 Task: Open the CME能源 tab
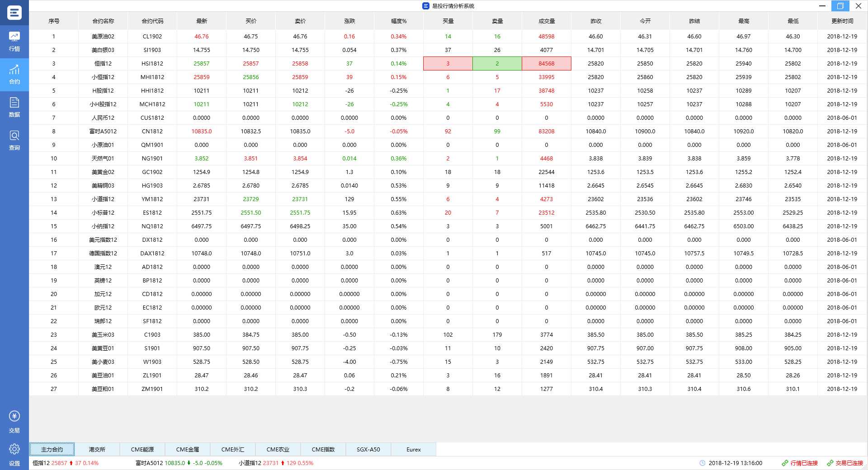142,449
